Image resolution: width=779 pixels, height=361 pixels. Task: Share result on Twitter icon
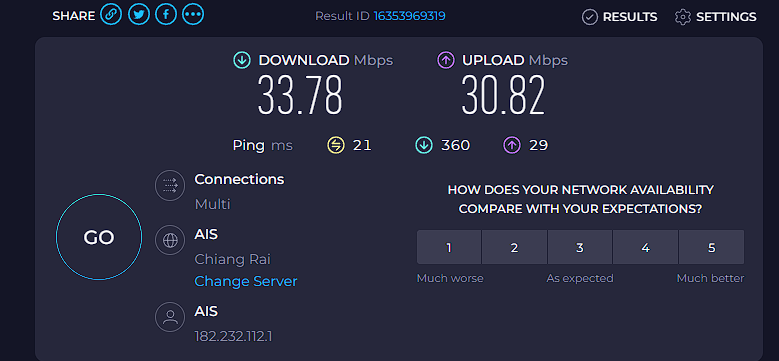coord(139,15)
